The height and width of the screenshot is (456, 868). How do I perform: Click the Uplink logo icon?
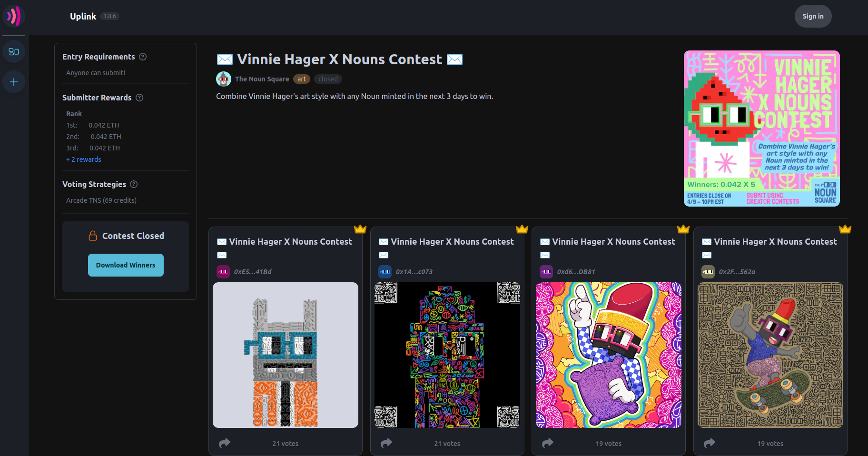coord(14,16)
